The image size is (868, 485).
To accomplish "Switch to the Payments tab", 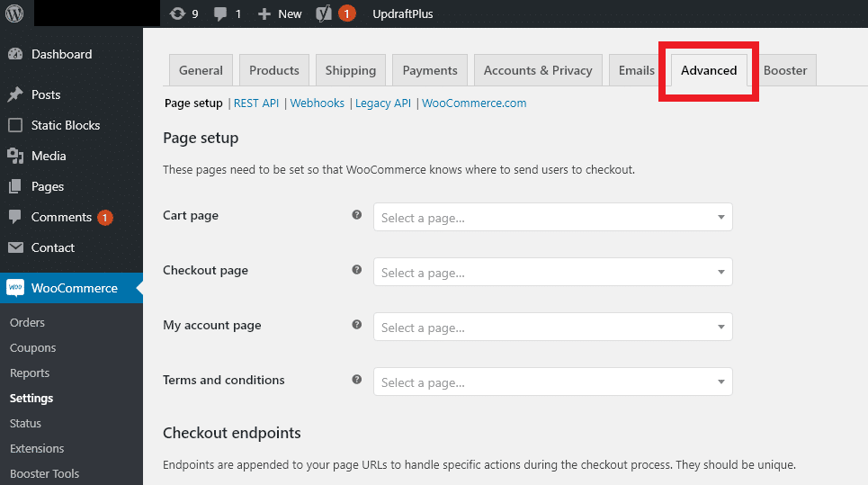I will coord(430,70).
